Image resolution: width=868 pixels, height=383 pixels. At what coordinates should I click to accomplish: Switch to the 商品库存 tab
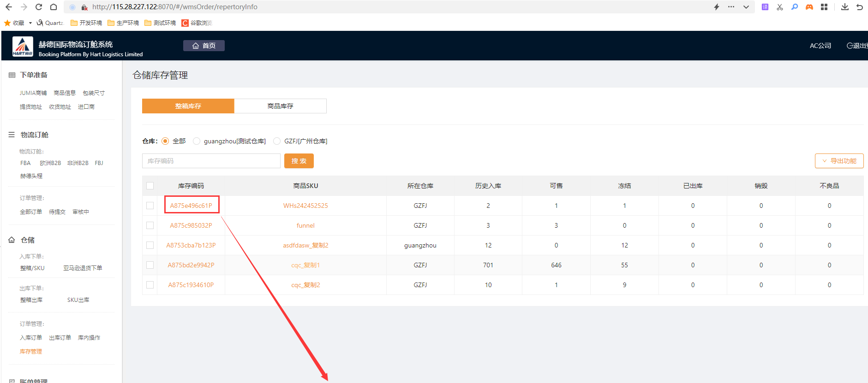[x=280, y=106]
